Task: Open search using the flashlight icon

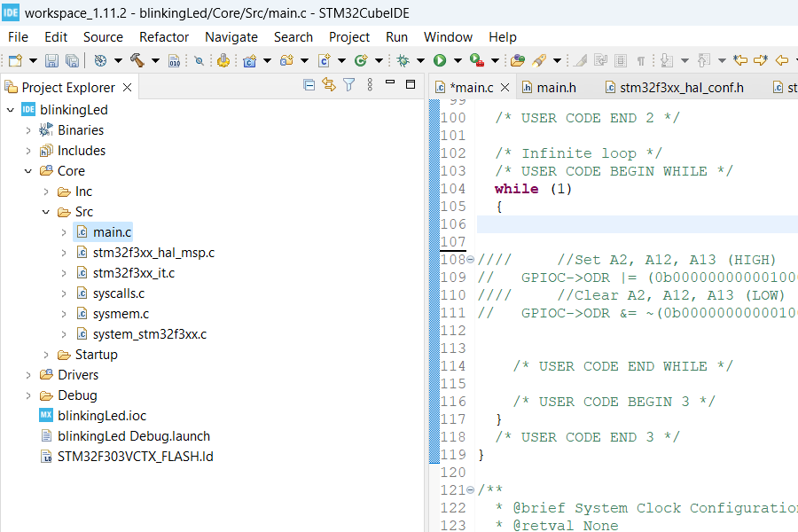Action: pos(540,60)
